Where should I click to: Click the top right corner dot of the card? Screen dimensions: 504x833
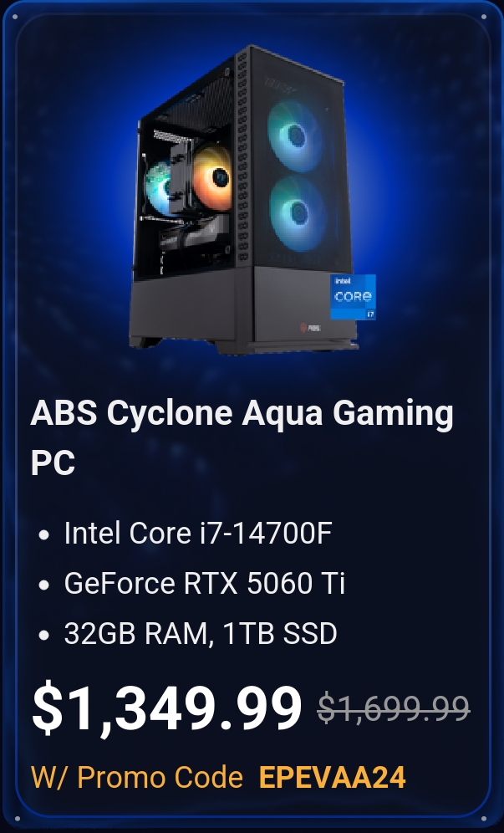coord(484,17)
